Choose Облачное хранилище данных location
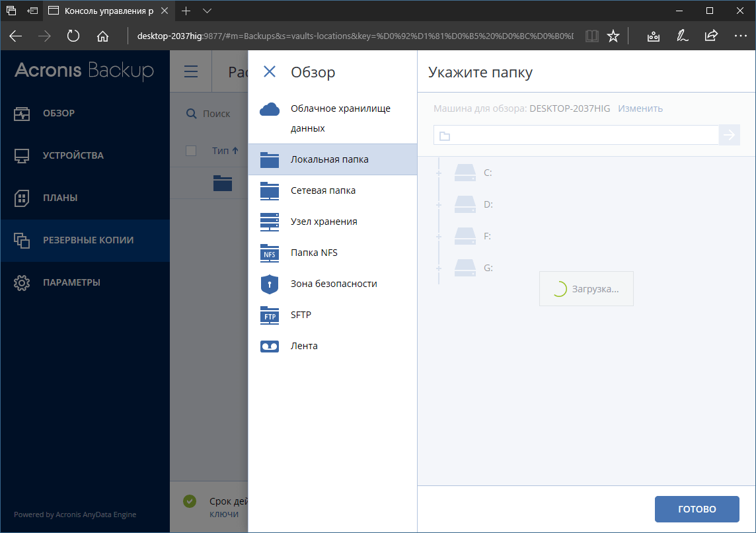 coord(332,118)
